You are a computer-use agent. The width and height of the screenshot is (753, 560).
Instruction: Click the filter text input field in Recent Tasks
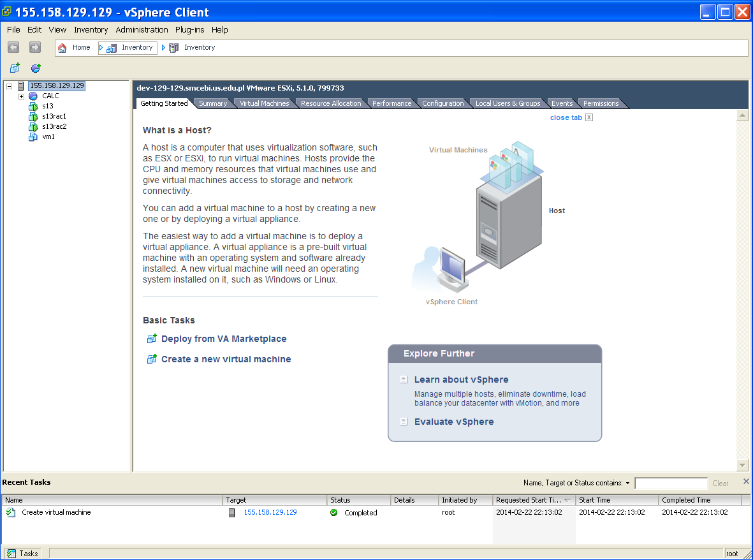tap(671, 483)
